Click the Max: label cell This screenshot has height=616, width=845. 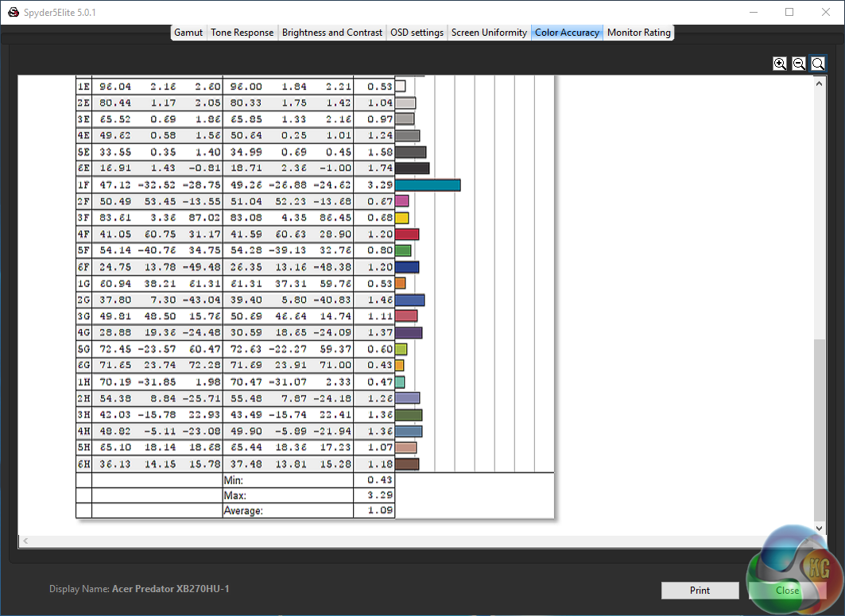click(288, 495)
